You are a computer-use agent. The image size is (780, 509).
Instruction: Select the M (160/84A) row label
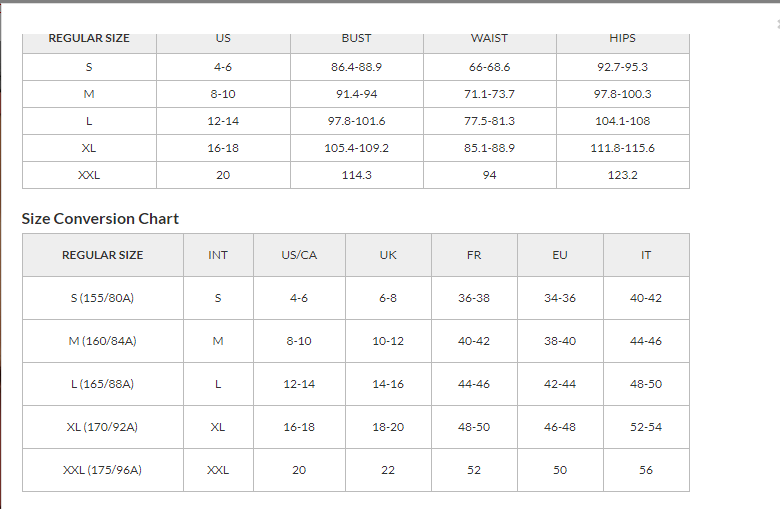click(x=103, y=341)
